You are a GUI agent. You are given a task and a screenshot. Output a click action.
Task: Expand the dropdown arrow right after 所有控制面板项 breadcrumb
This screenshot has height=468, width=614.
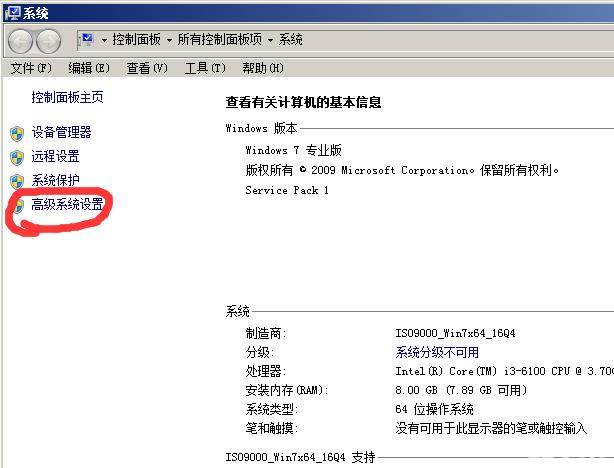point(270,40)
